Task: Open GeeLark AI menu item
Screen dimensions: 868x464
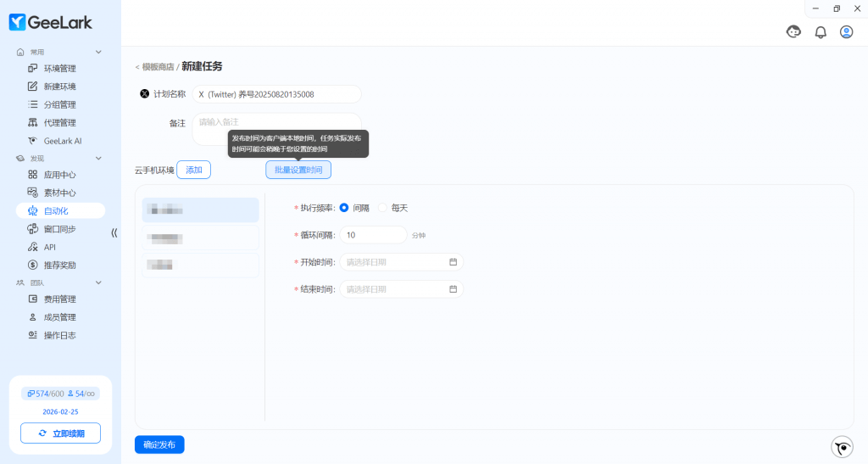Action: [x=63, y=141]
